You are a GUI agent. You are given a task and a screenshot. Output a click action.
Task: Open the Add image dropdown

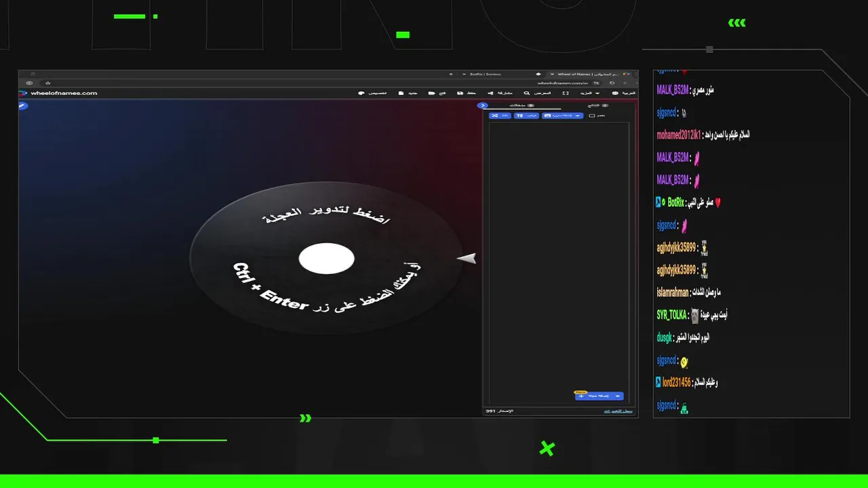tap(562, 115)
